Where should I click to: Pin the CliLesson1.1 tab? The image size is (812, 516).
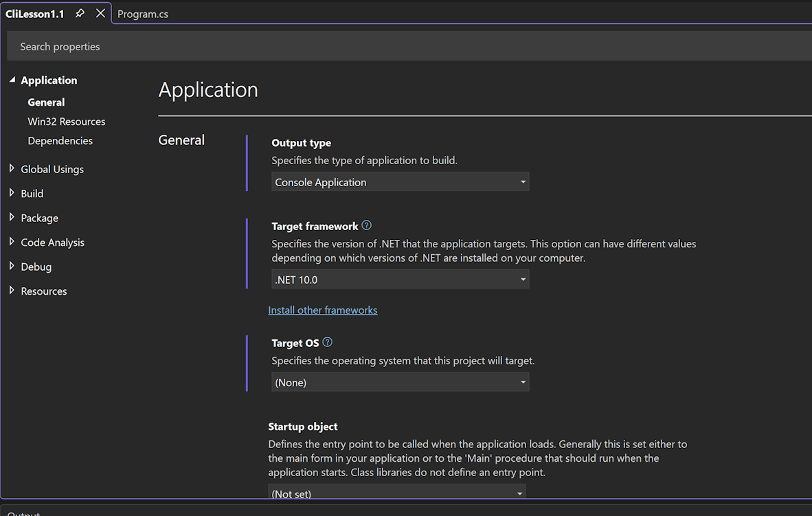[x=80, y=14]
